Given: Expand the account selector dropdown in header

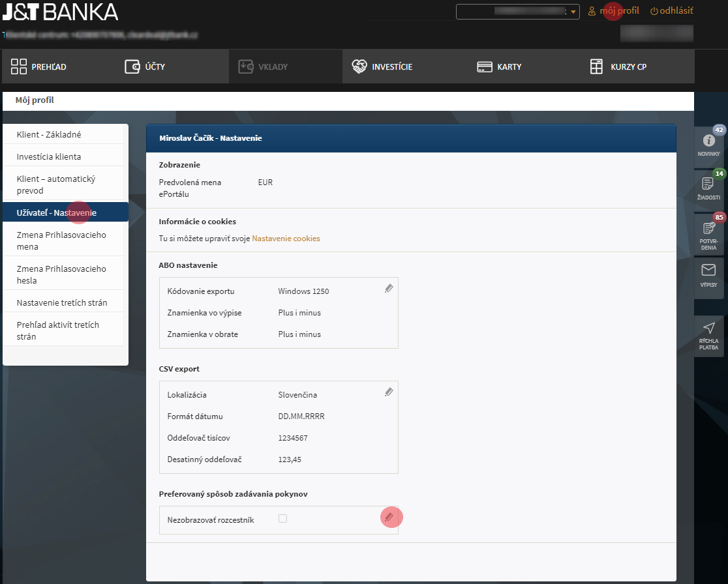Looking at the screenshot, I should 573,12.
